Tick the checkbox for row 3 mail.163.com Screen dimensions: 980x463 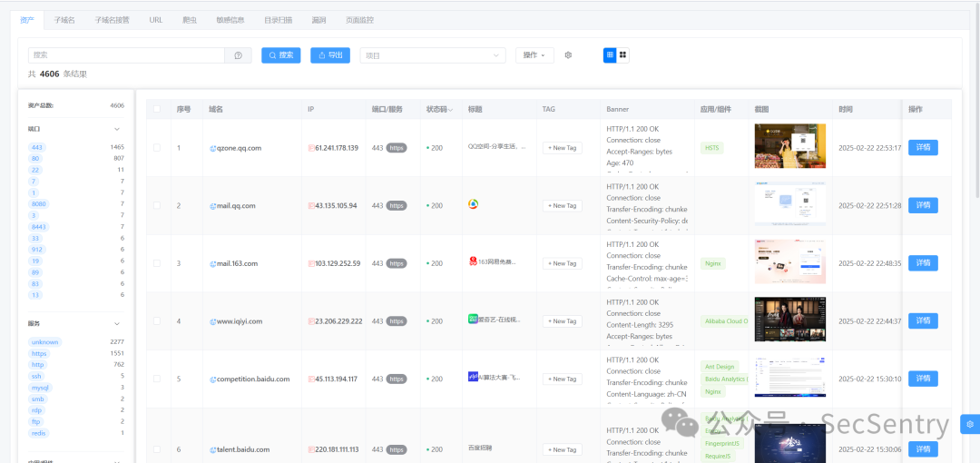coord(157,263)
